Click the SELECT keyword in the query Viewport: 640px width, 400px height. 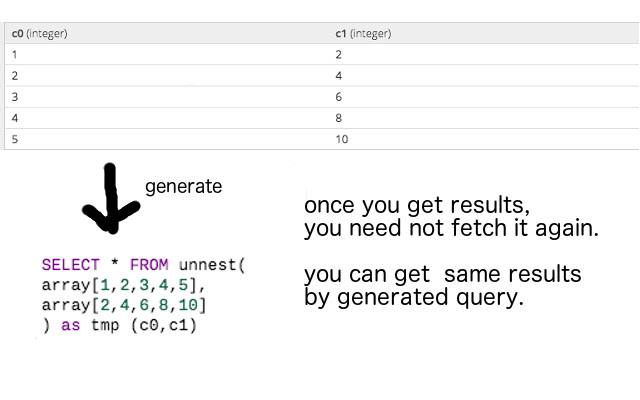(x=70, y=265)
